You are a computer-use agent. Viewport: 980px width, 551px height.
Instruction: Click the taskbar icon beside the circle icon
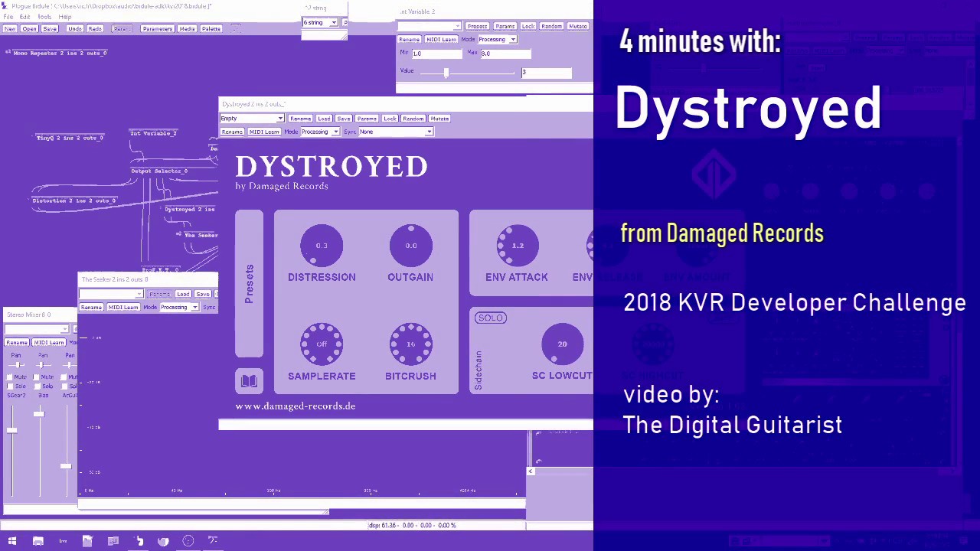tap(163, 541)
